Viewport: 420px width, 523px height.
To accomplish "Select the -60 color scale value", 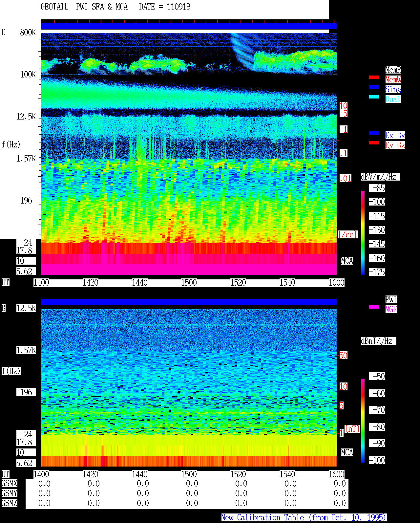I will coord(377,393).
